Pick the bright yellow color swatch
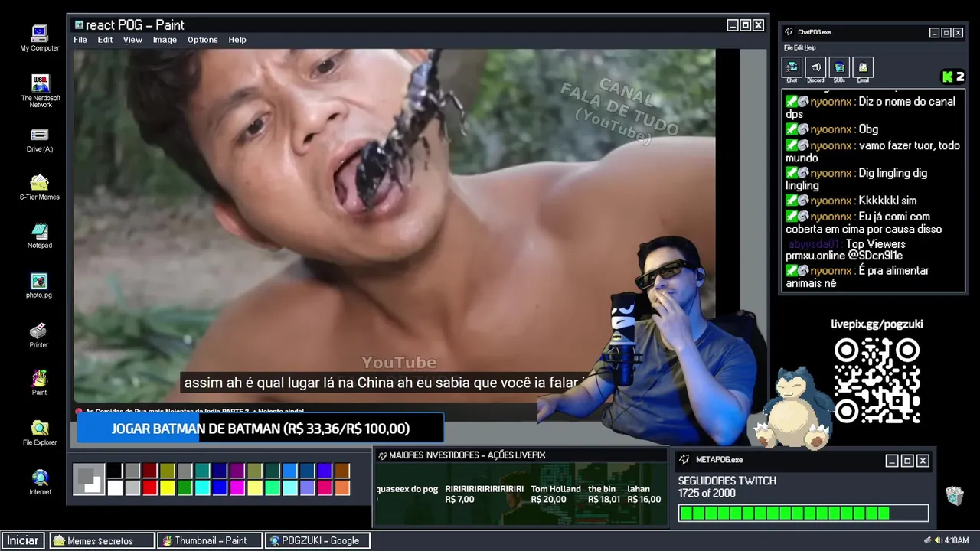Image resolution: width=980 pixels, height=551 pixels. [x=167, y=487]
